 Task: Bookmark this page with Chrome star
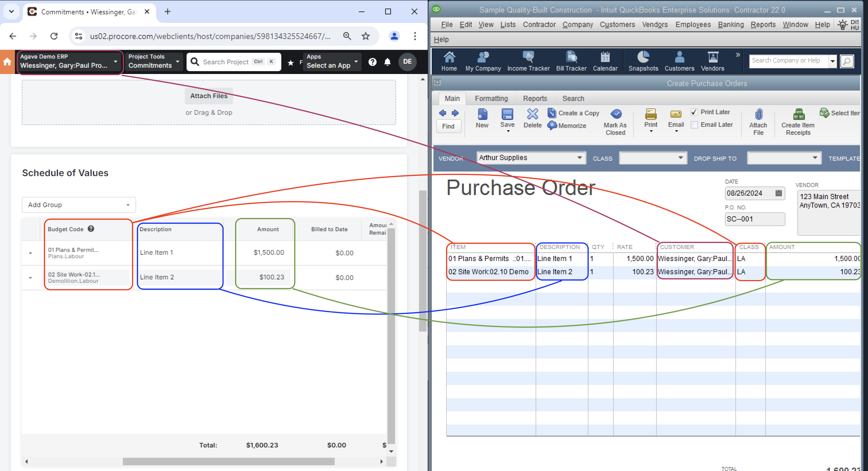point(366,36)
